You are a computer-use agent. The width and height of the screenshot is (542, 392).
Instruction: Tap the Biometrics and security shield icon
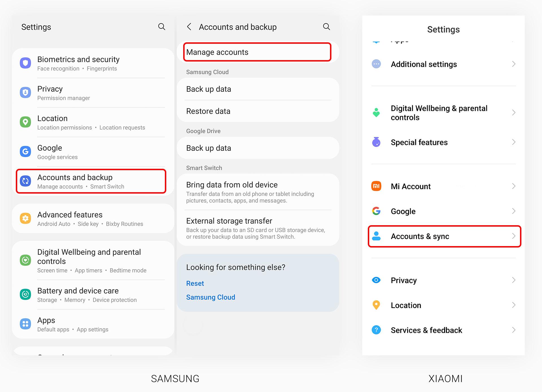25,63
